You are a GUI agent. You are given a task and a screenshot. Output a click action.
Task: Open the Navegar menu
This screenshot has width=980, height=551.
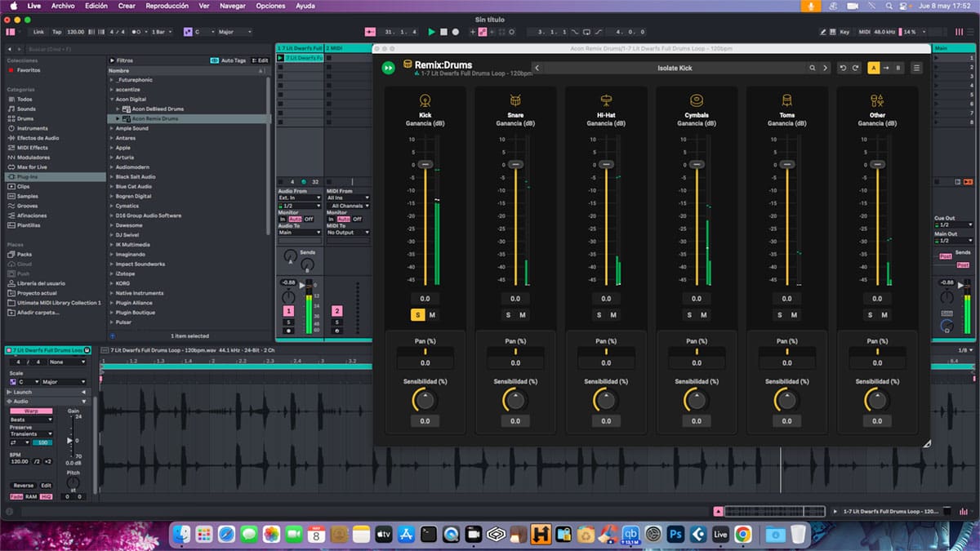(x=233, y=6)
